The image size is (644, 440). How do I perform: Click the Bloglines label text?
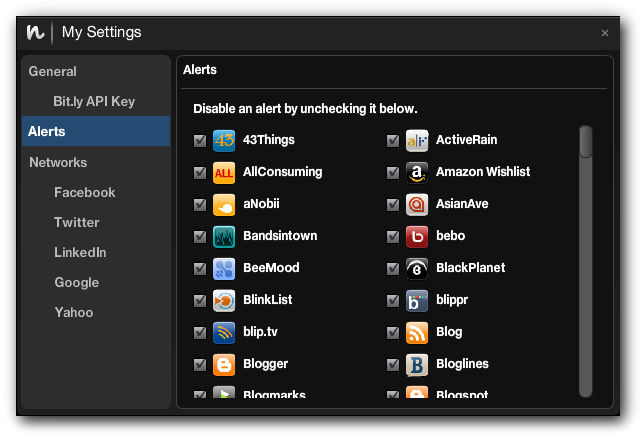pos(462,364)
